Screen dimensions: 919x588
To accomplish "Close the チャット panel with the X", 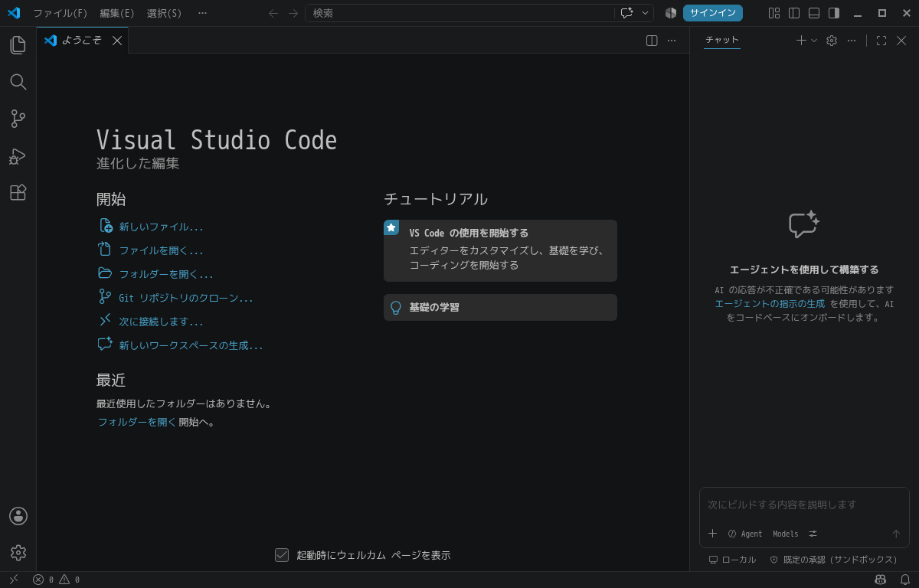I will (901, 41).
